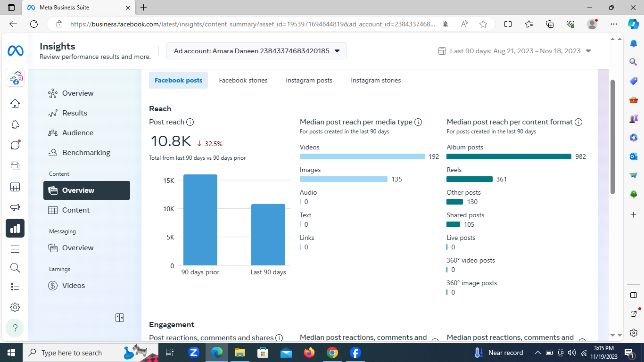Open Firefox from the taskbar

[309, 353]
